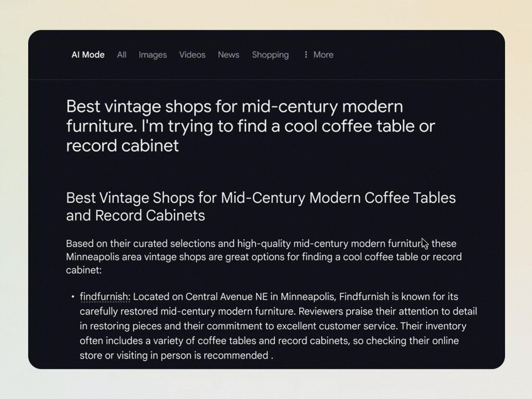The height and width of the screenshot is (399, 532).
Task: Open the Videos tab
Action: pos(192,55)
